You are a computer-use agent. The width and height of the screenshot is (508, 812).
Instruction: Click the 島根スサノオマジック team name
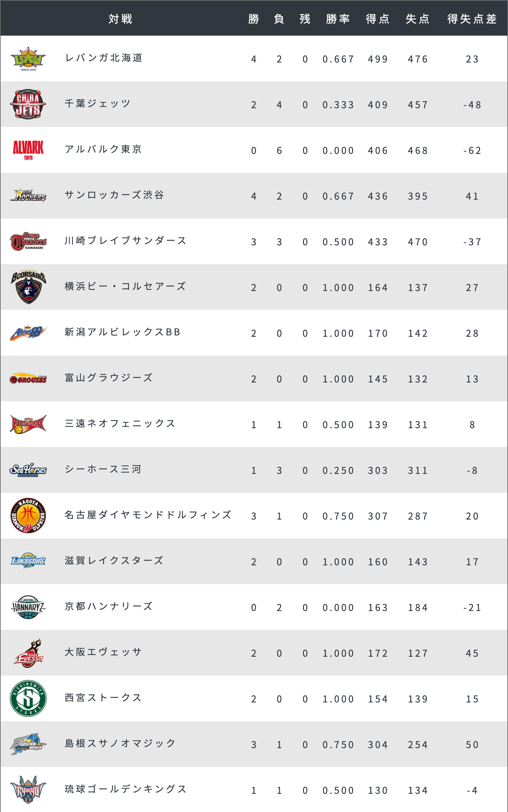click(x=120, y=743)
